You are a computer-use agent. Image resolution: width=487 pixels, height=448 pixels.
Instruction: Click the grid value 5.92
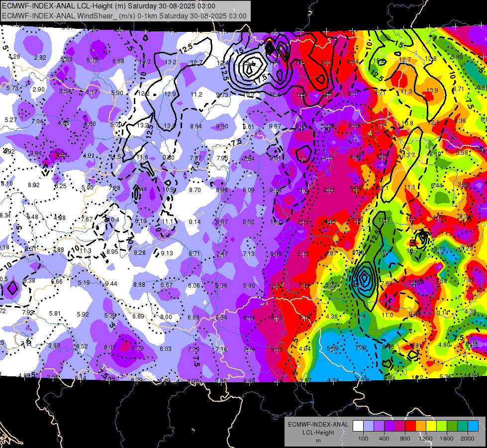pyautogui.click(x=83, y=314)
